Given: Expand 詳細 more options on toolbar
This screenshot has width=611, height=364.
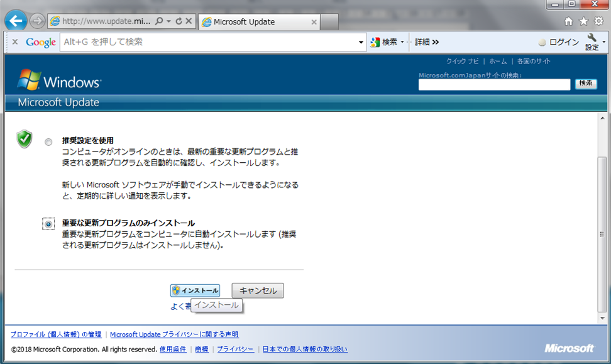Looking at the screenshot, I should click(x=427, y=42).
